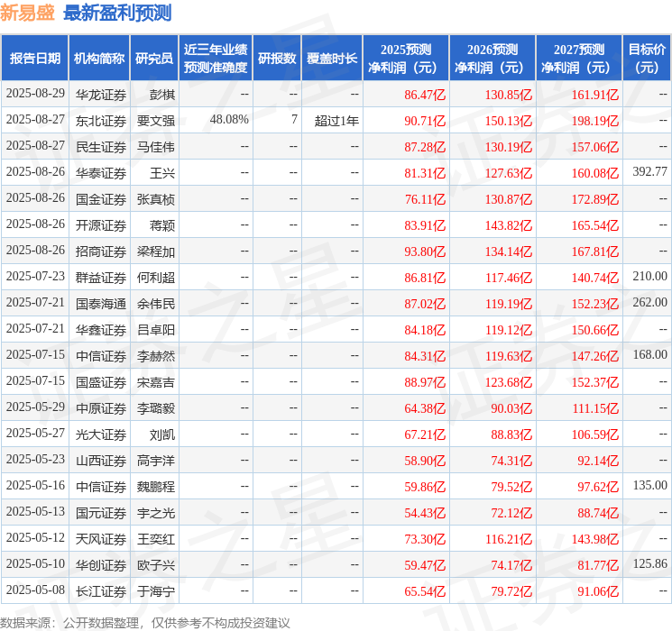
Task: Select the 华创证券 institution cell
Action: (x=101, y=565)
